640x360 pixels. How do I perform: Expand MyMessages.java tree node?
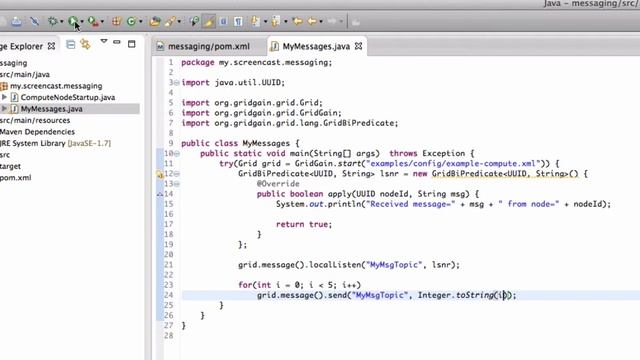click(4, 109)
